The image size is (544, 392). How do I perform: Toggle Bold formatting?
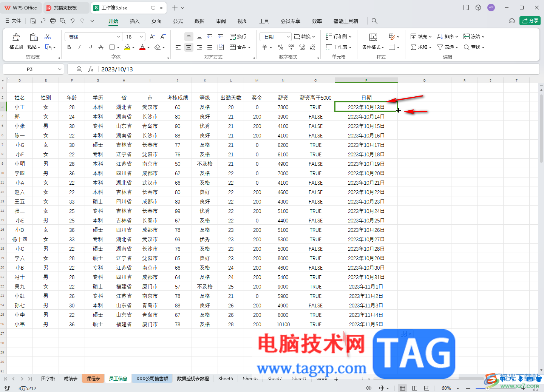pos(69,47)
